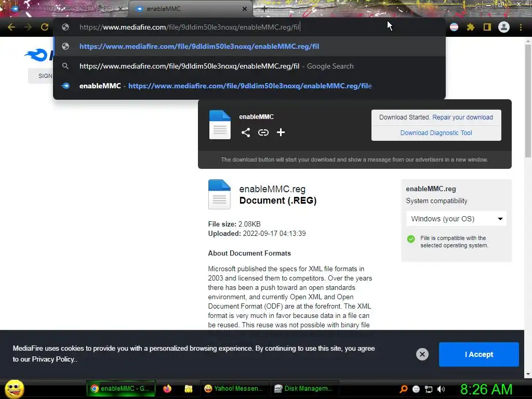Click the green compatibility checkmark icon

coord(411,239)
